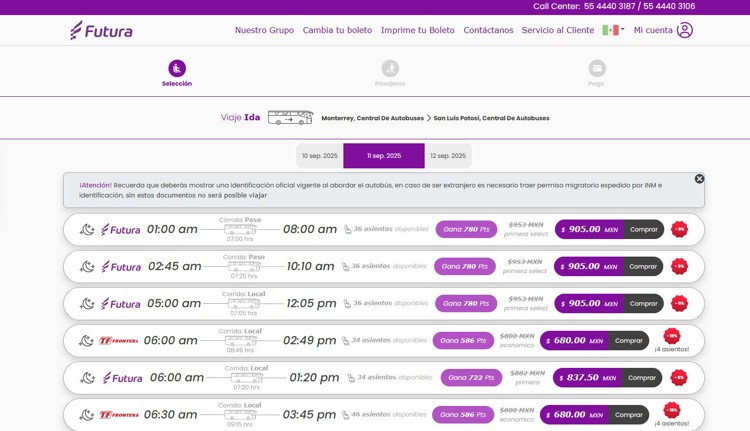Open the Mi cuenta user profile icon
The height and width of the screenshot is (431, 750).
pyautogui.click(x=685, y=30)
